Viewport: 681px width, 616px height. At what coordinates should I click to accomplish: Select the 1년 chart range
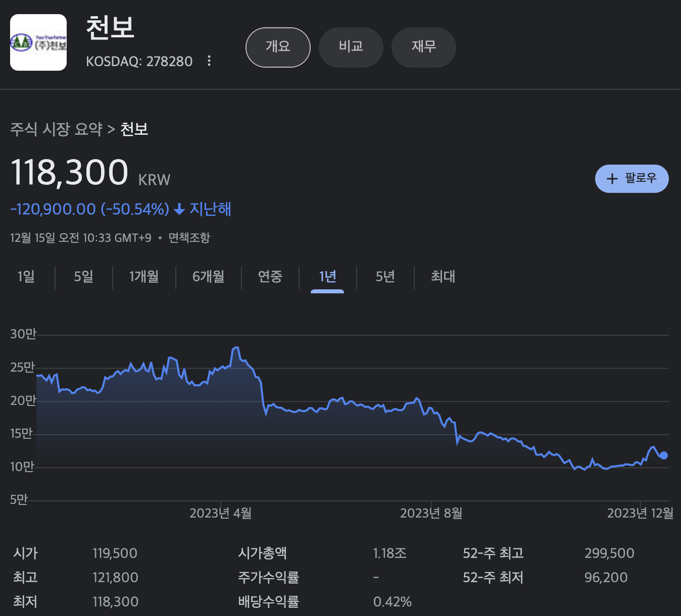click(x=327, y=277)
